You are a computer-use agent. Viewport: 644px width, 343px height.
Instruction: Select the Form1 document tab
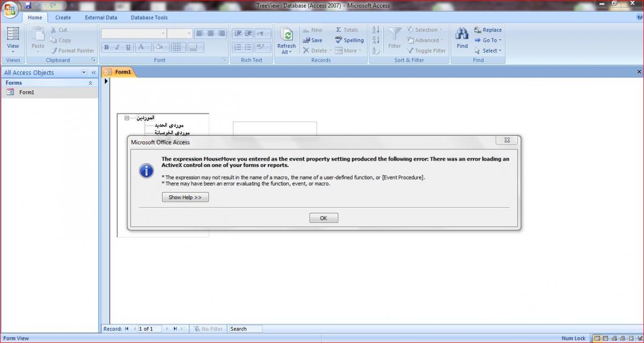click(119, 72)
